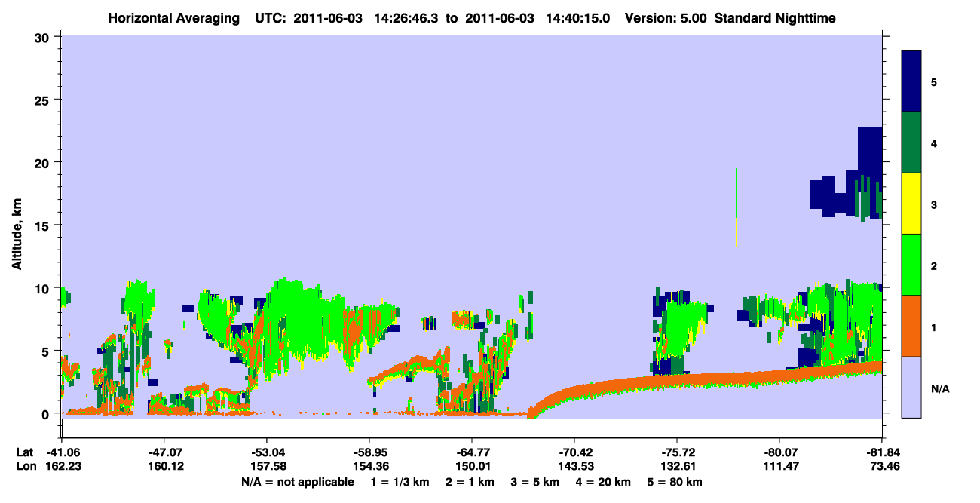Click the '2 = 1 km' legend entry

469,482
